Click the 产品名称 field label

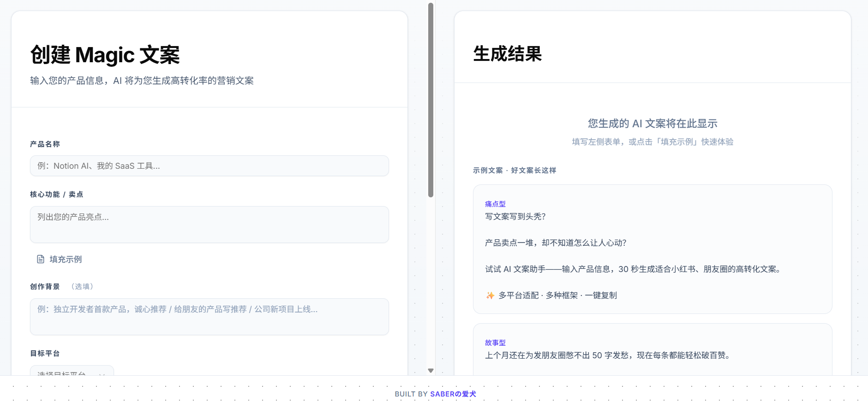(x=45, y=144)
